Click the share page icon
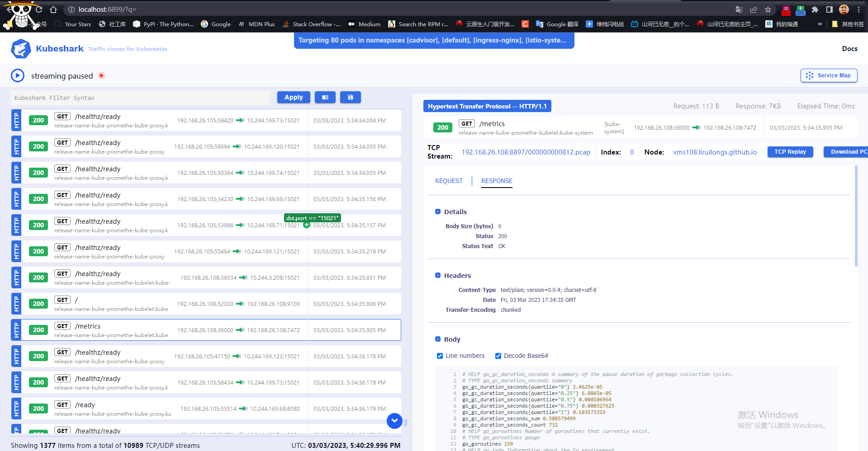This screenshot has height=451, width=868. point(754,9)
